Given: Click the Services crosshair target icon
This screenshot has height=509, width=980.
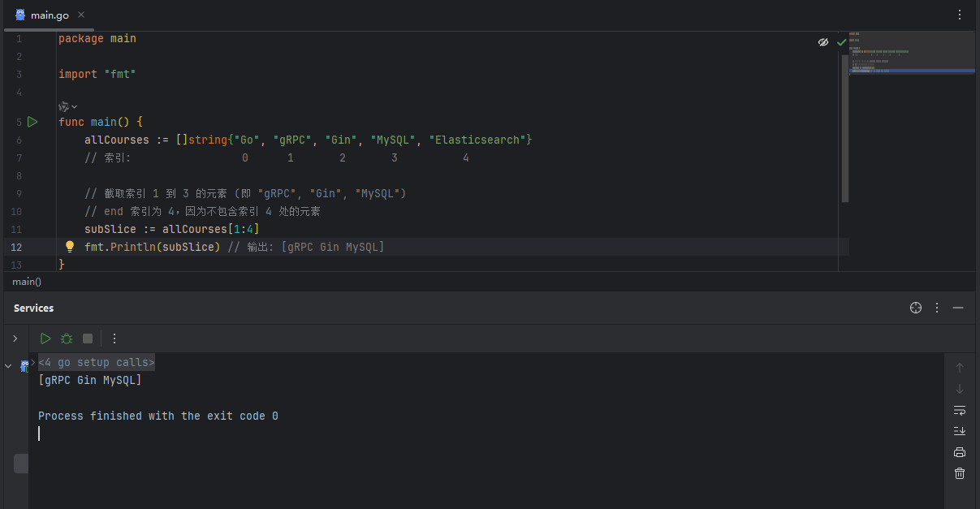Looking at the screenshot, I should (x=916, y=308).
